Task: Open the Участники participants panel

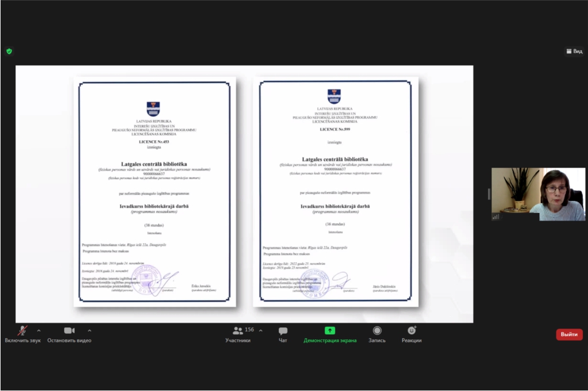Action: (x=237, y=334)
